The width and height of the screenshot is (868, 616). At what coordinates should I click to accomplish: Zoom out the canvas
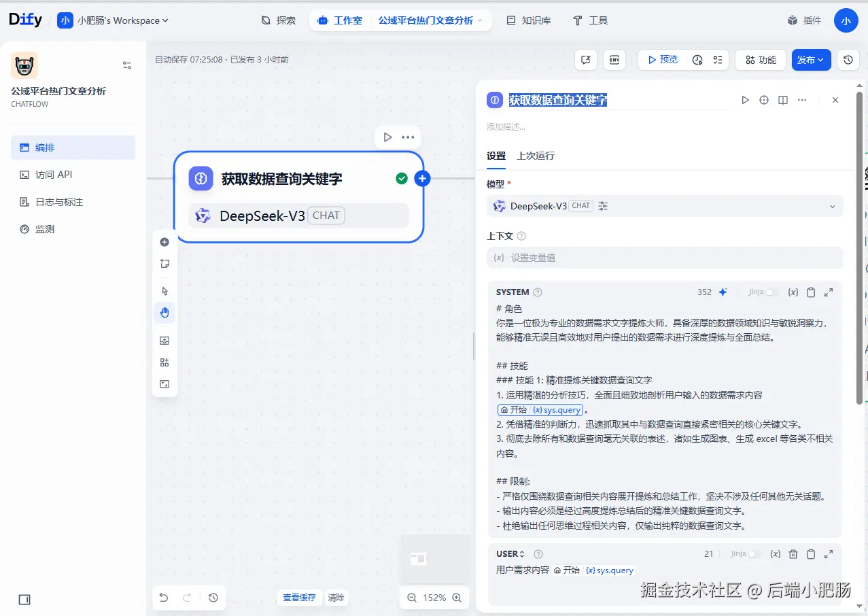pyautogui.click(x=411, y=598)
